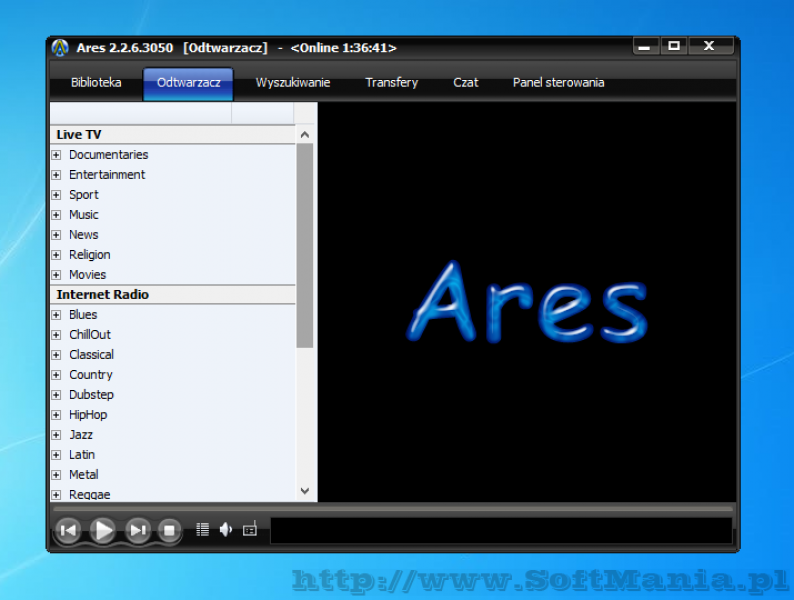Start playback with the Play button
This screenshot has height=600, width=794.
click(x=103, y=530)
